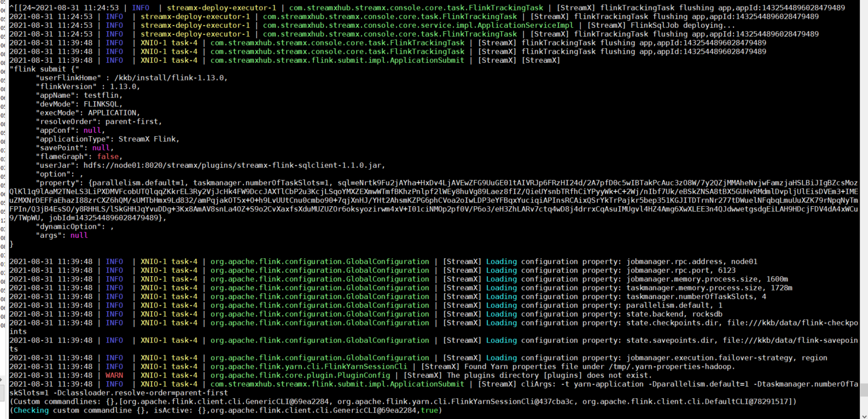Image resolution: width=868 pixels, height=419 pixels.
Task: Click the "Checking custom commandline" line
Action: tap(226, 410)
